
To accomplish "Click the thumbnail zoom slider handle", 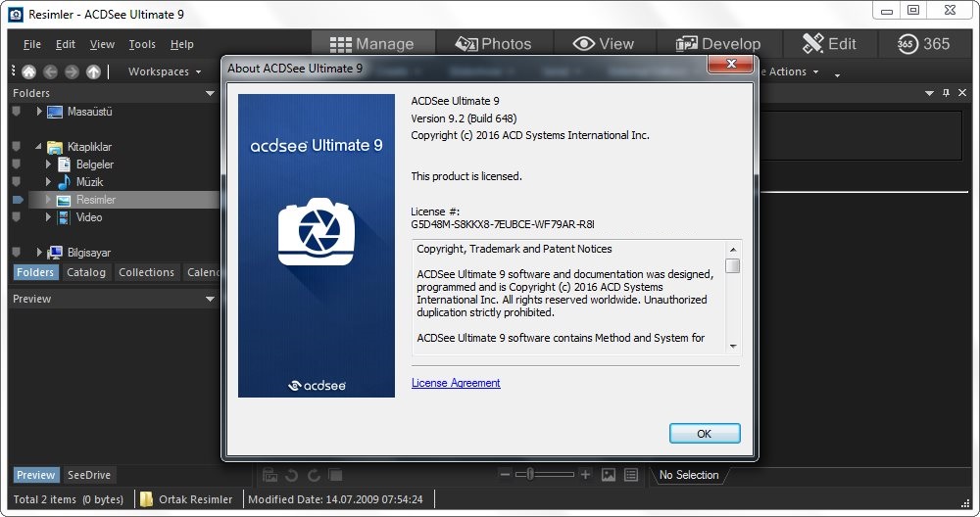I will click(529, 475).
